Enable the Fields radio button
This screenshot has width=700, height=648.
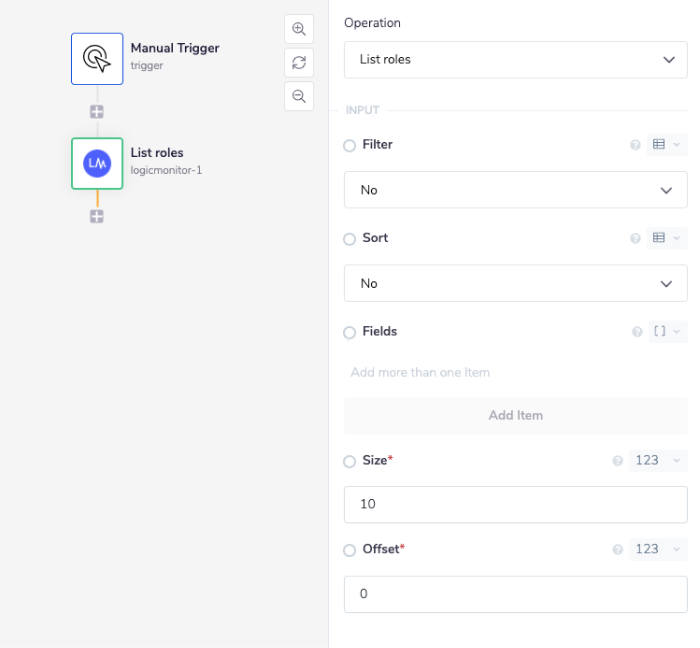tap(350, 332)
